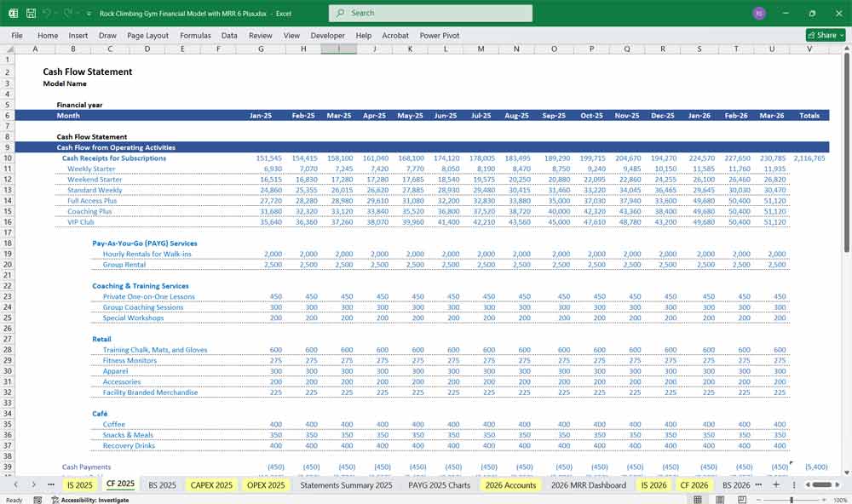
Task: Click the Undo icon
Action: [48, 13]
